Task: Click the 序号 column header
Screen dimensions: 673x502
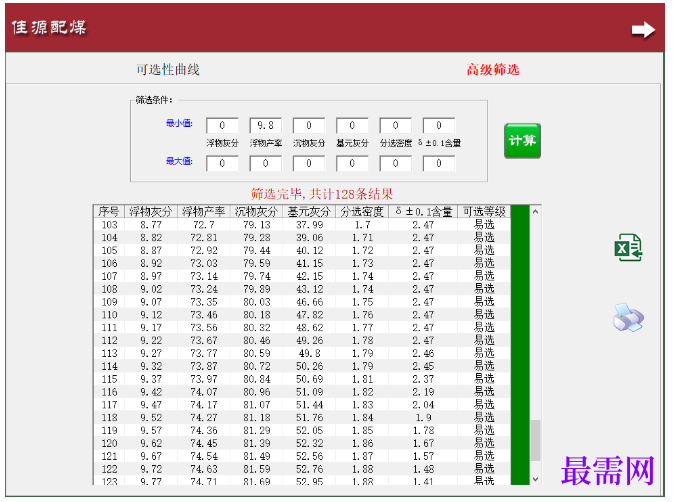Action: pyautogui.click(x=109, y=212)
